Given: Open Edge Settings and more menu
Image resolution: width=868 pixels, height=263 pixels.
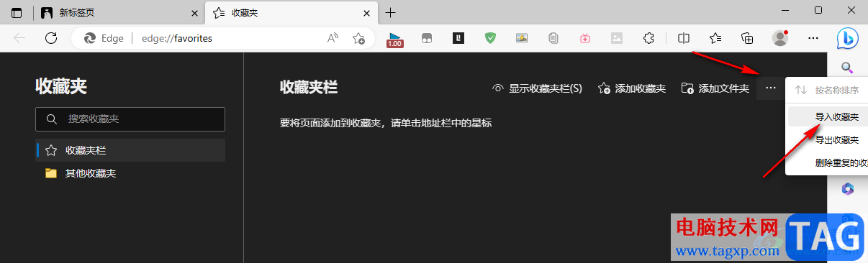Looking at the screenshot, I should (813, 38).
